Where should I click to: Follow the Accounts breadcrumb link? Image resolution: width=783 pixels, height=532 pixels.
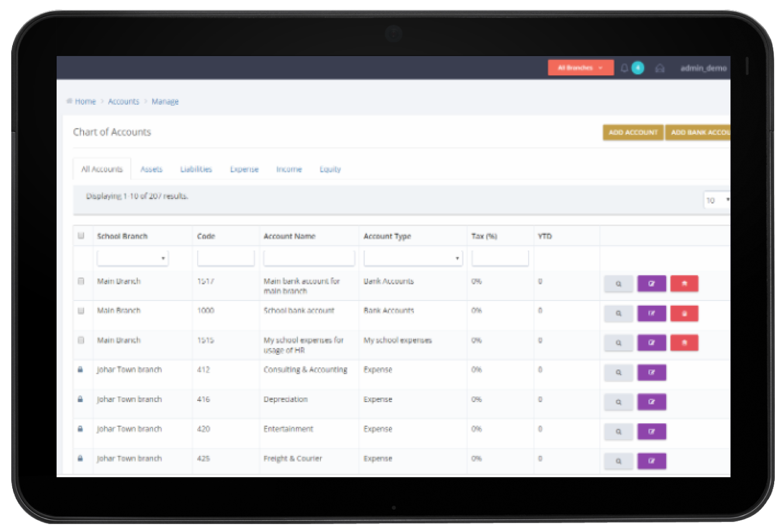point(123,101)
